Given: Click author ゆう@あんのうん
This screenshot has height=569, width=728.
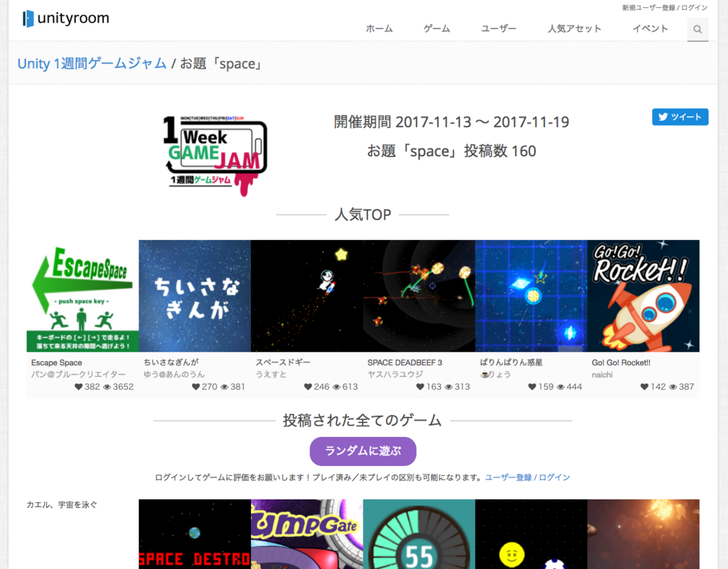Looking at the screenshot, I should 174,374.
